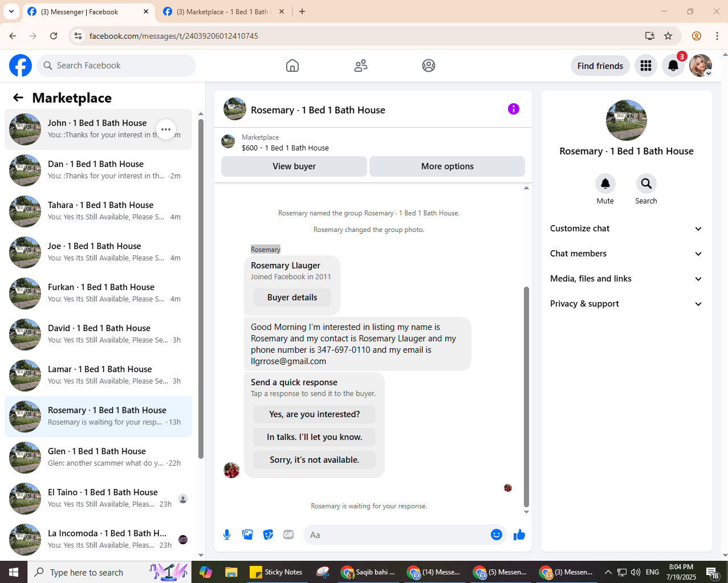The width and height of the screenshot is (728, 583).
Task: Open the emoji picker
Action: tap(497, 535)
